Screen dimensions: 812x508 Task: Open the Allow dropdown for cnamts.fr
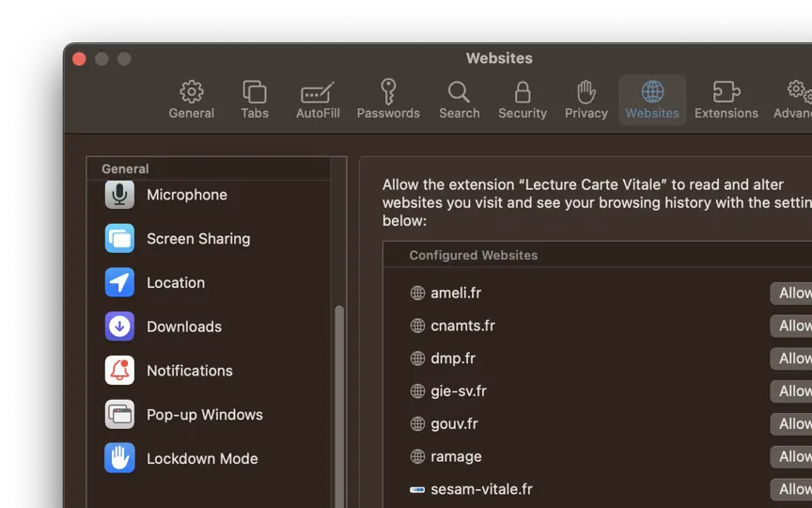[x=790, y=325]
